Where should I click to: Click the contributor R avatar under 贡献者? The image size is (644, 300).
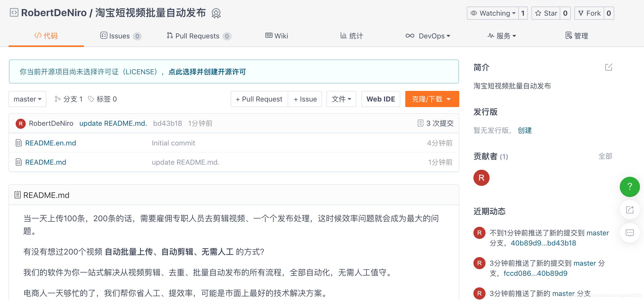481,178
